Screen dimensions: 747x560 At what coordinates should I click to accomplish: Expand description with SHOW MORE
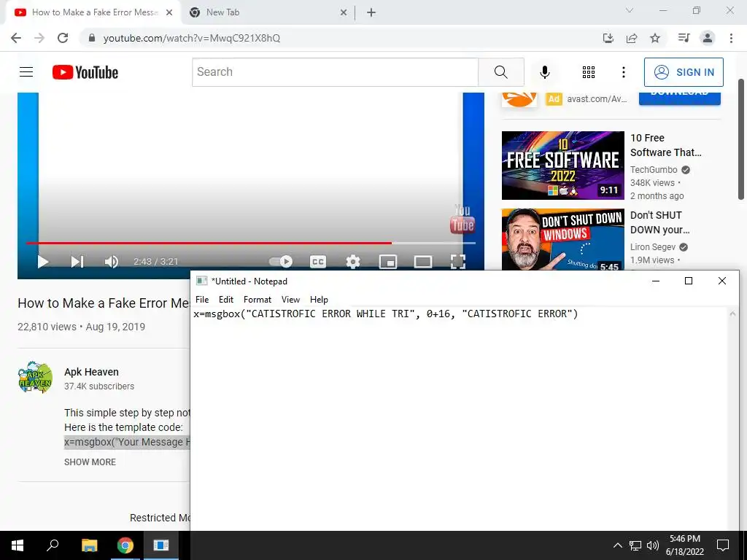tap(90, 462)
